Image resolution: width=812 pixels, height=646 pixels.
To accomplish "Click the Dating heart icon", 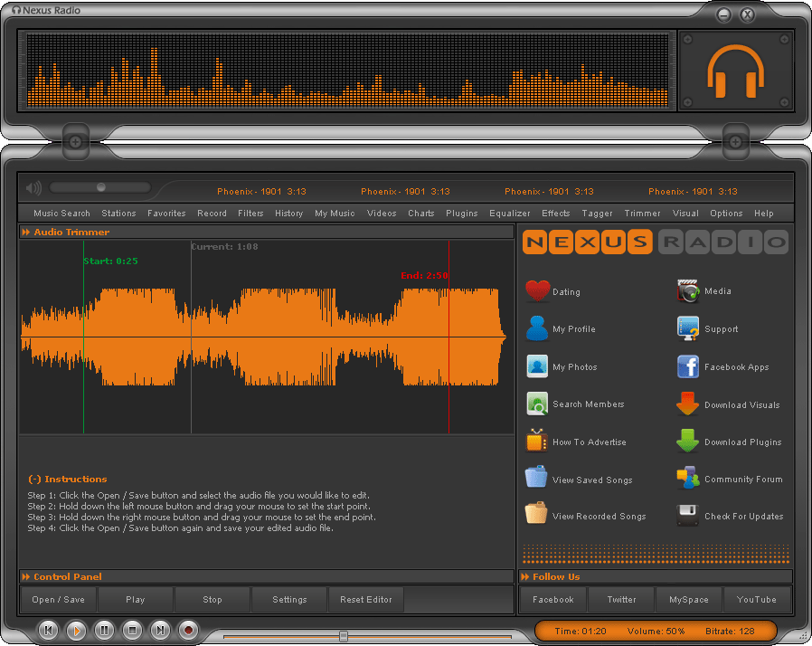I will tap(537, 291).
